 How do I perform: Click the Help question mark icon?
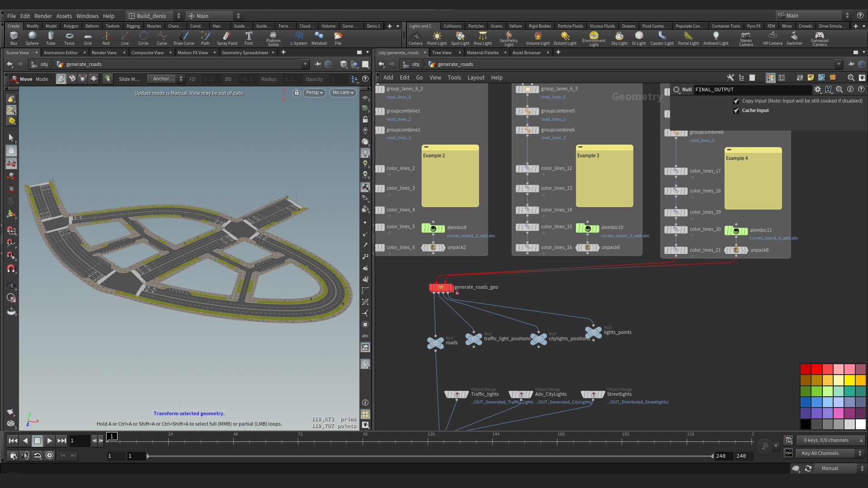[860, 15]
